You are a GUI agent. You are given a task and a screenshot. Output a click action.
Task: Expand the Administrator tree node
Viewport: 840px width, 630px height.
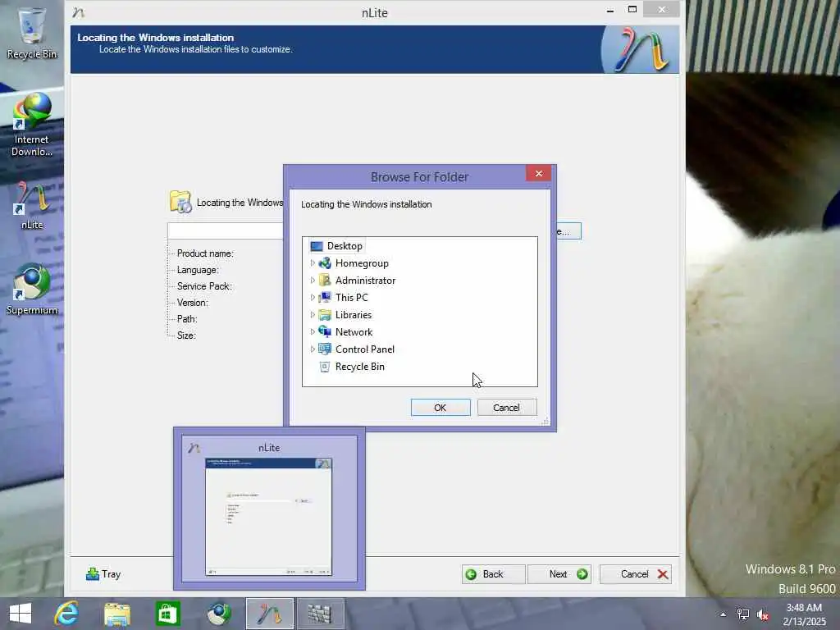coord(313,281)
